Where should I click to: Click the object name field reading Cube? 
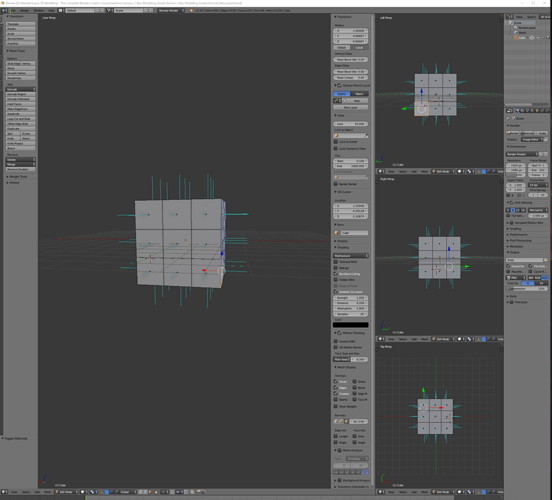coord(354,233)
